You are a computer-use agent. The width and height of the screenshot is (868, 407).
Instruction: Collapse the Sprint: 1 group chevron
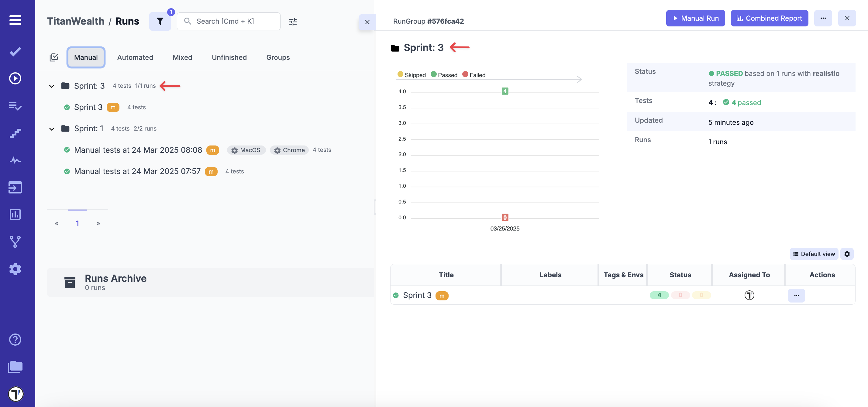coord(52,129)
